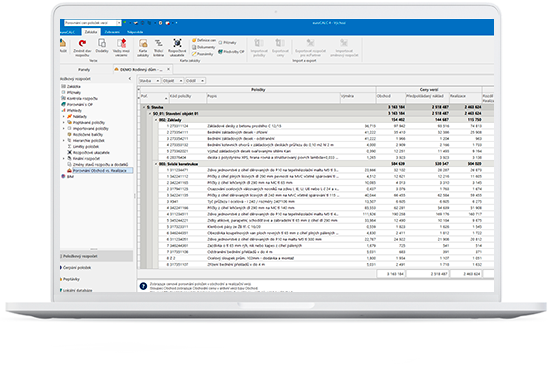Open Dokumenty in the ribbon
Image resolution: width=550 pixels, height=382 pixels.
203,47
